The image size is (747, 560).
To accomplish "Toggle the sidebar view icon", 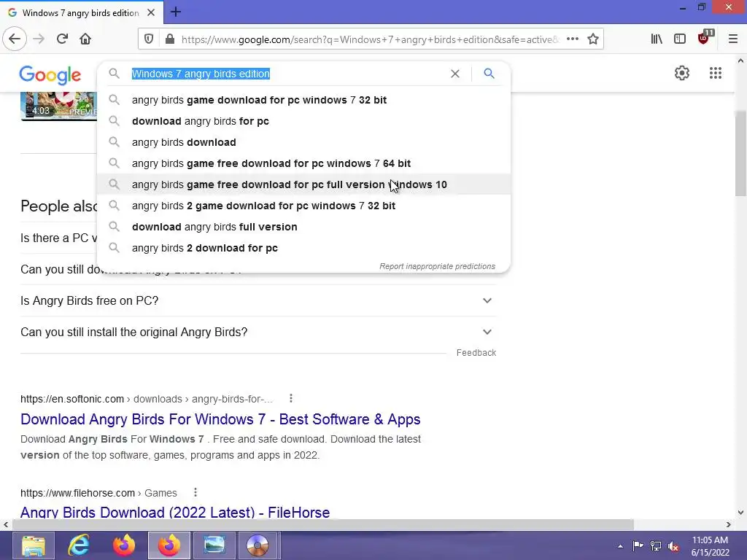I will (680, 39).
